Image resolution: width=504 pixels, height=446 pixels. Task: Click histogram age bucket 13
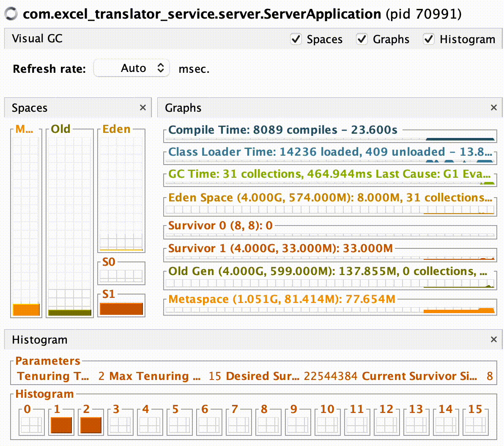pos(416,422)
